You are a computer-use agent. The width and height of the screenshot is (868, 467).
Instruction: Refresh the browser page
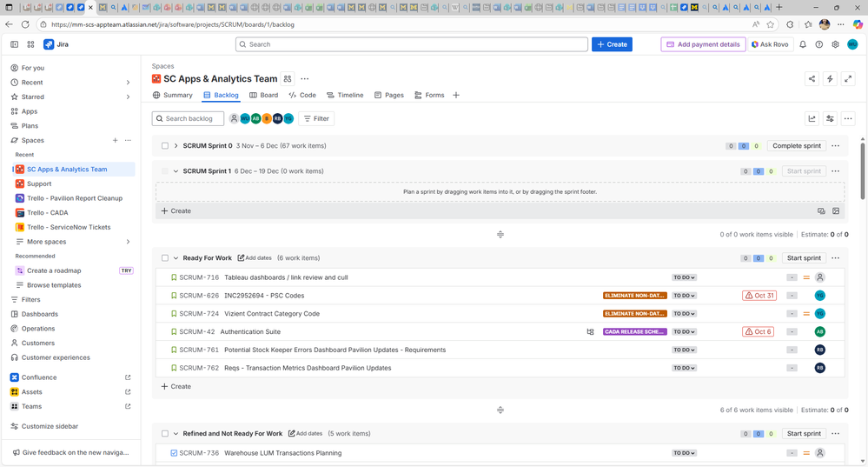coord(25,24)
